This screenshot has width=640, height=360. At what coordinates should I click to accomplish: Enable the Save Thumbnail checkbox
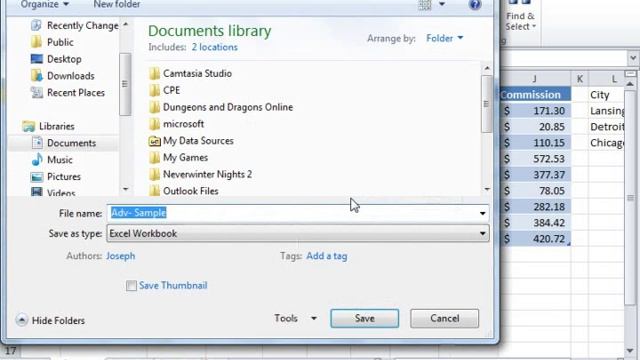tap(131, 286)
